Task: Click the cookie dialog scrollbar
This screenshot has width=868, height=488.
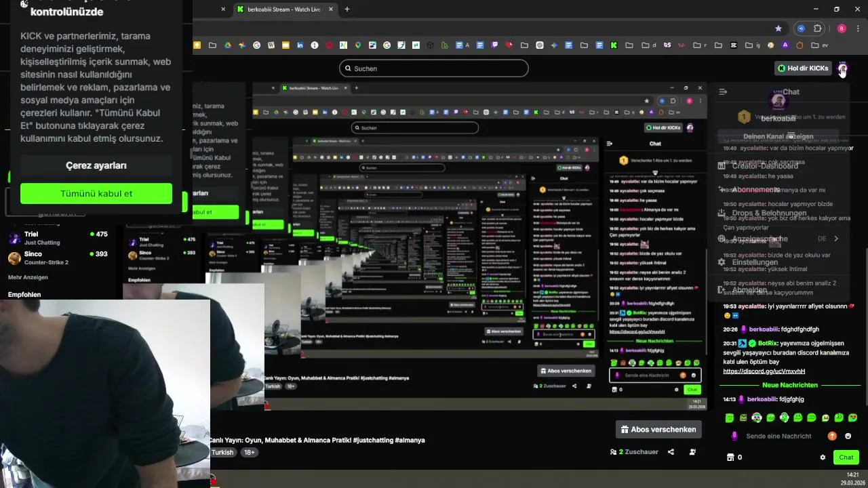Action: [x=191, y=154]
